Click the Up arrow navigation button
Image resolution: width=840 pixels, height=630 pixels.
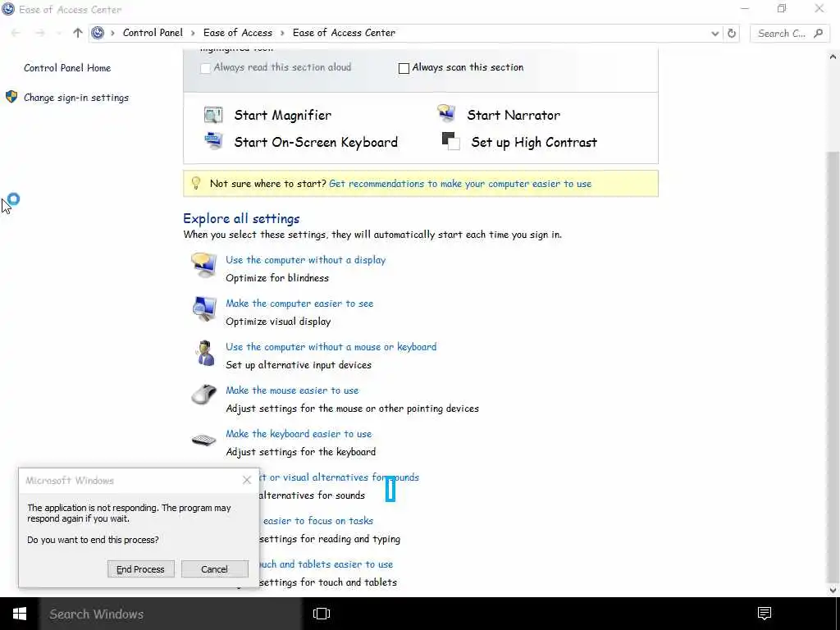click(x=78, y=33)
